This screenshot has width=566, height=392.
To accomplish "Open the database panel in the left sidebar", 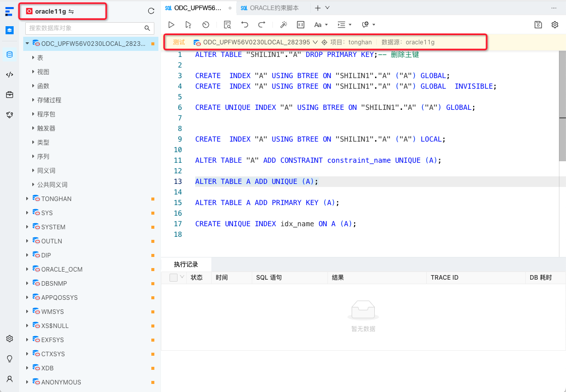I will pos(9,55).
